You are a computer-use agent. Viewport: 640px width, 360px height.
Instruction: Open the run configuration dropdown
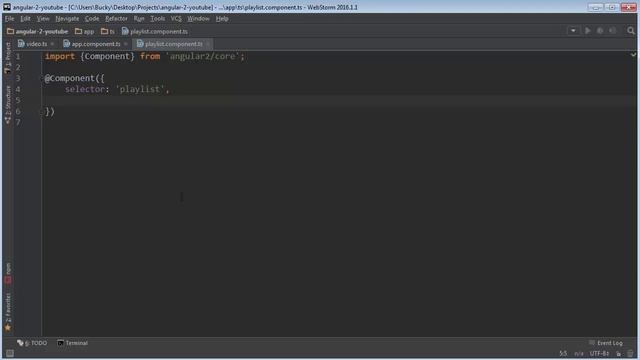[573, 31]
